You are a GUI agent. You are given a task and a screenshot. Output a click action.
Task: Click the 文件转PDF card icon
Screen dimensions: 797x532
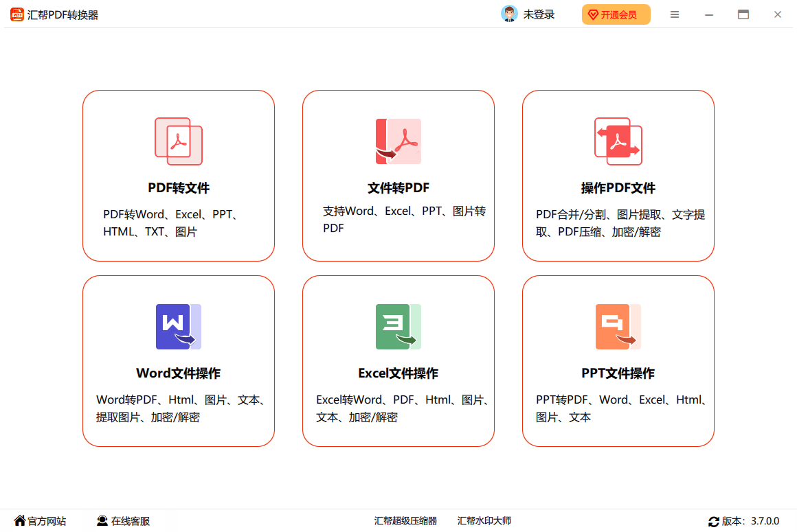pos(398,141)
